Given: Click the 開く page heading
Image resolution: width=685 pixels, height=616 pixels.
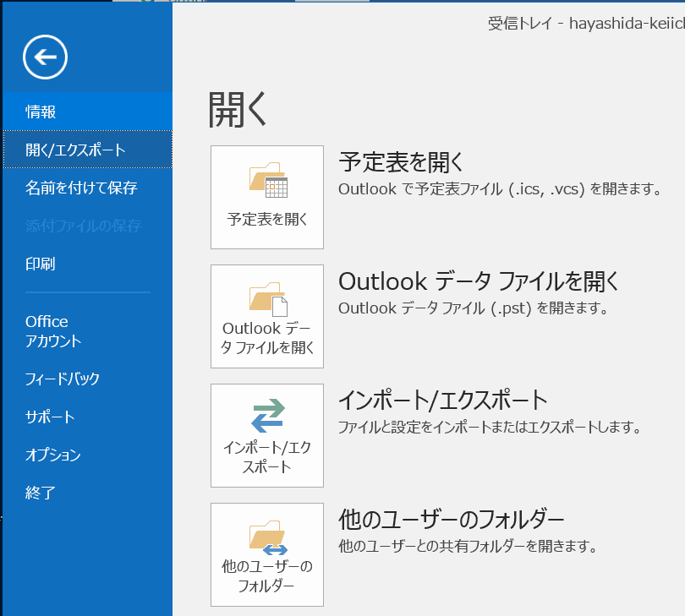Looking at the screenshot, I should click(238, 108).
